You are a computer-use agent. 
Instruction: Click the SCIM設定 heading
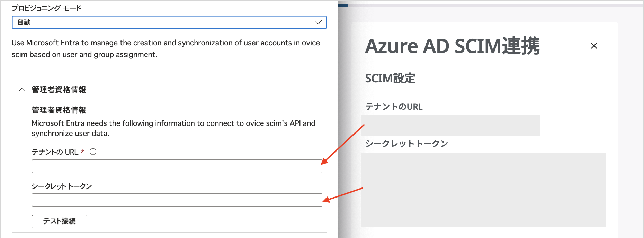click(390, 79)
